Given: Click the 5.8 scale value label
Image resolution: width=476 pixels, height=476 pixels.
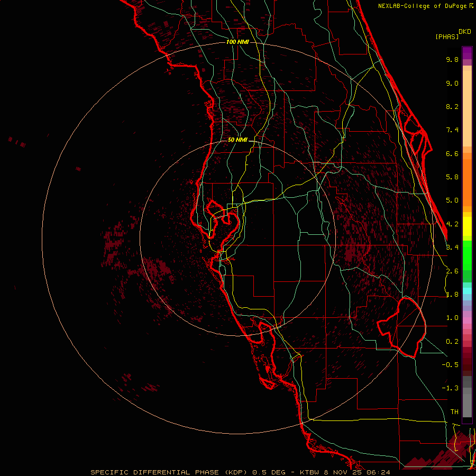Looking at the screenshot, I should click(452, 177).
